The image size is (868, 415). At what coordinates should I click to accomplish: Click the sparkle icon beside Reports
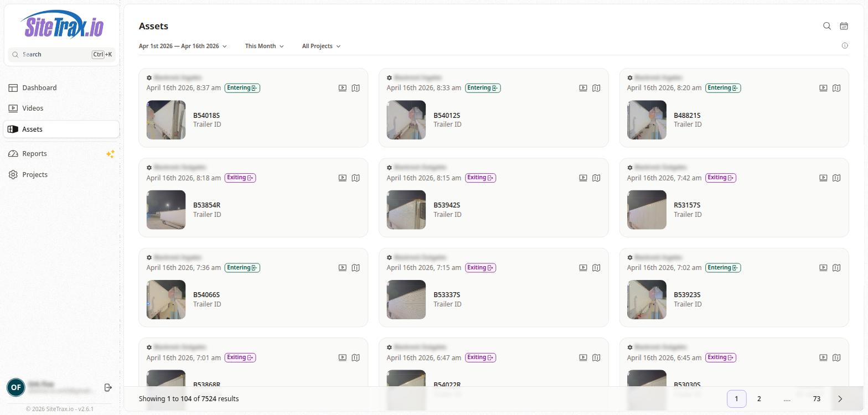[110, 154]
